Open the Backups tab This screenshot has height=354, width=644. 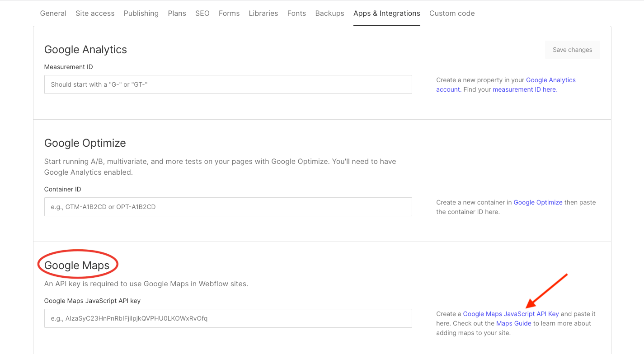click(x=329, y=13)
